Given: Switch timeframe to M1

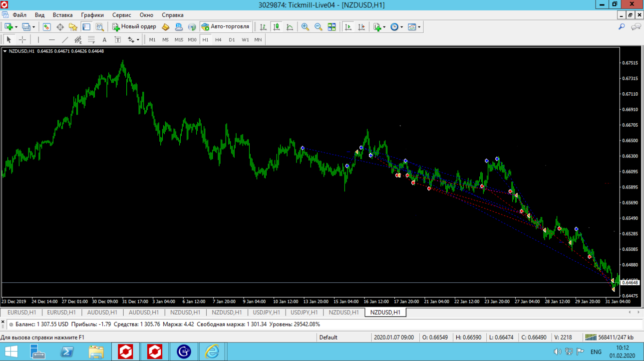Looking at the screenshot, I should pyautogui.click(x=152, y=39).
